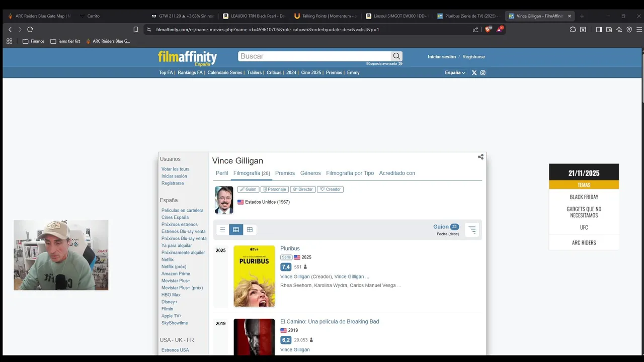
Task: Expand the España country dropdown in the header
Action: (x=455, y=73)
